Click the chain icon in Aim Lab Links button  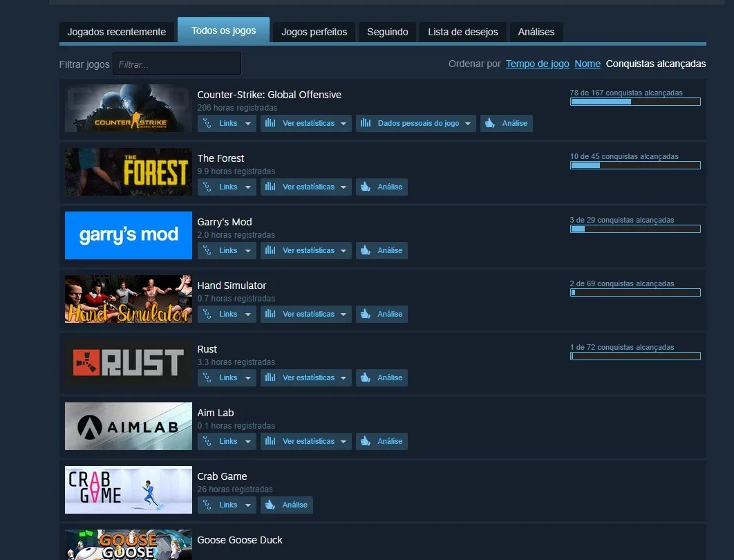207,442
